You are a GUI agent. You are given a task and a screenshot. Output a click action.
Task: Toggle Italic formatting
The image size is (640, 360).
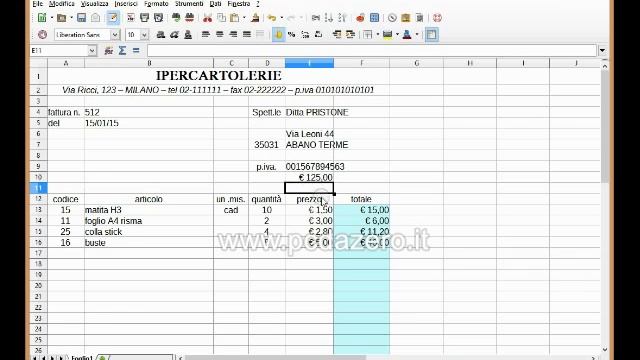pyautogui.click(x=174, y=35)
